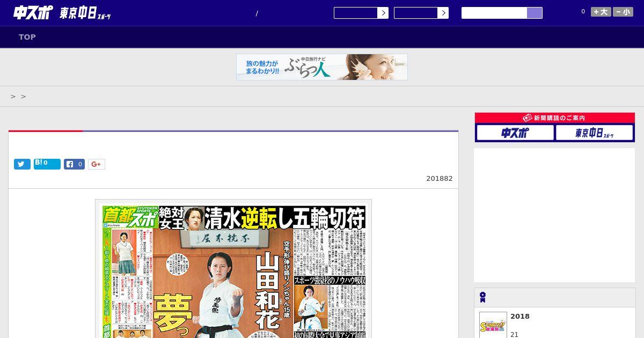Click 中スポ subscription link in sidebar
The height and width of the screenshot is (338, 644).
pyautogui.click(x=515, y=133)
